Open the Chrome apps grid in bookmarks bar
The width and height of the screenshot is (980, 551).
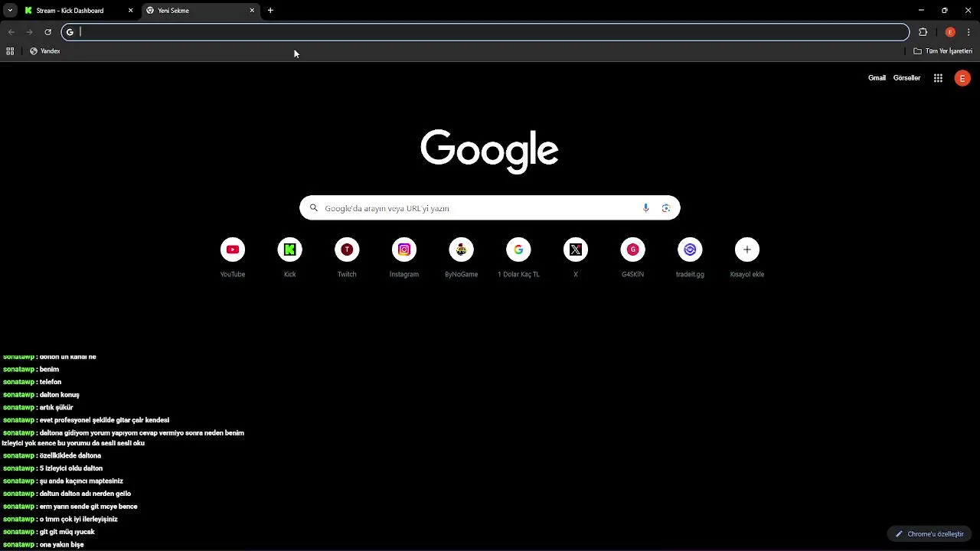coord(10,51)
